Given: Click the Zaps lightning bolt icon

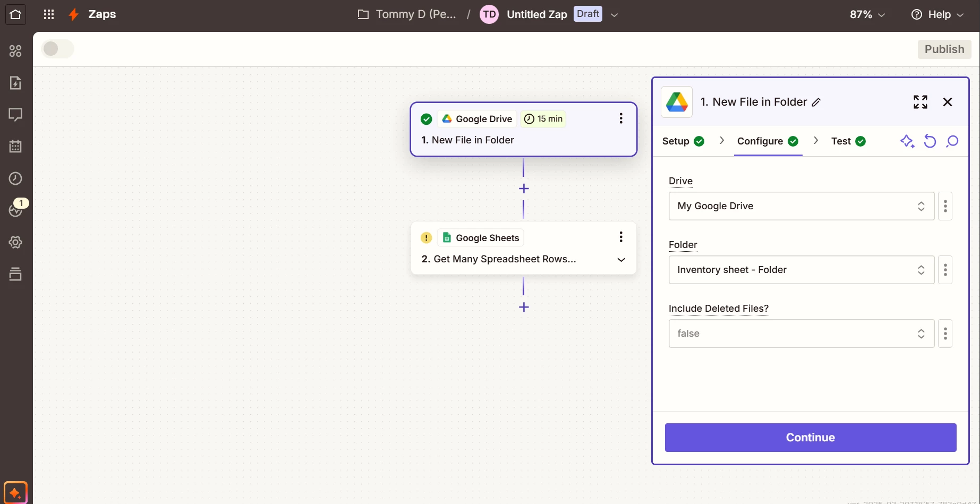Looking at the screenshot, I should click(x=74, y=14).
